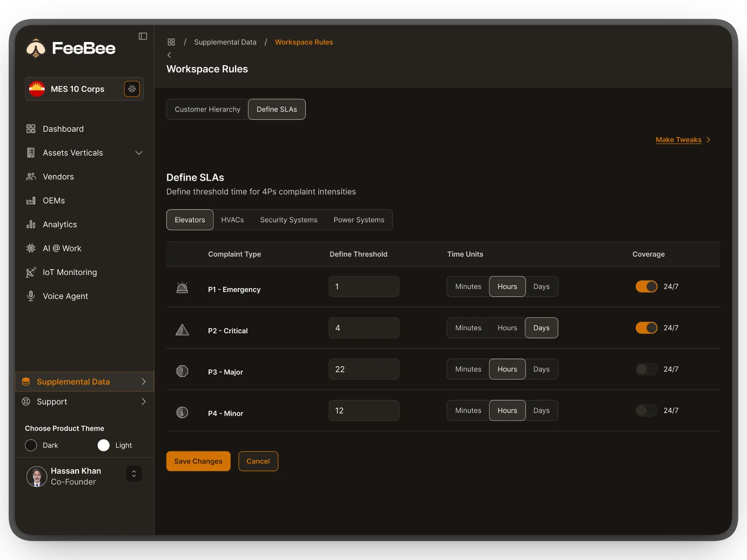Set P1 Emergency time unit to Days
747x560 pixels.
[541, 287]
